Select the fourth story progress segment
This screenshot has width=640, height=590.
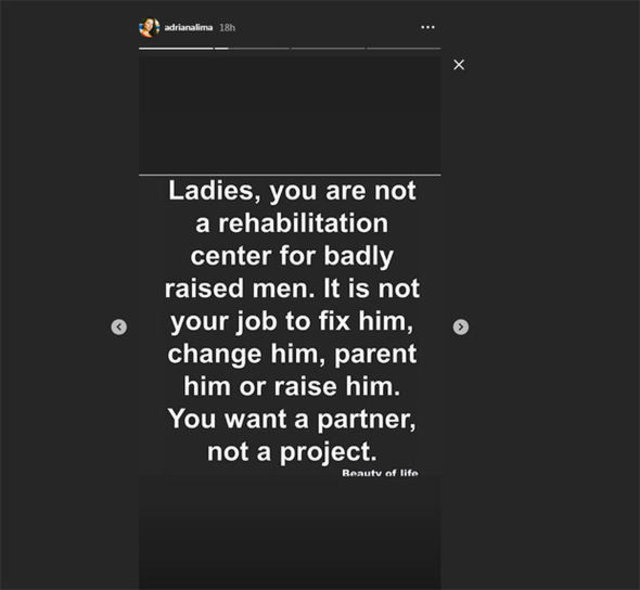(x=403, y=47)
